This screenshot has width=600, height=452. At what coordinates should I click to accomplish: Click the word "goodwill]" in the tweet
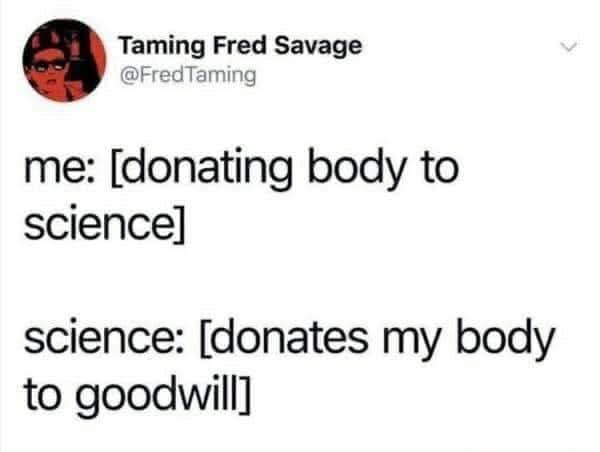tap(164, 396)
